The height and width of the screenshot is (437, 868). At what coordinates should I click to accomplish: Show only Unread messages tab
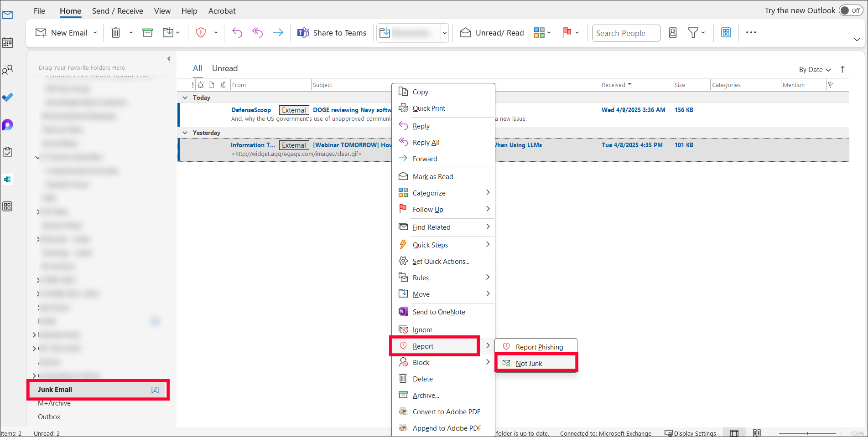225,68
